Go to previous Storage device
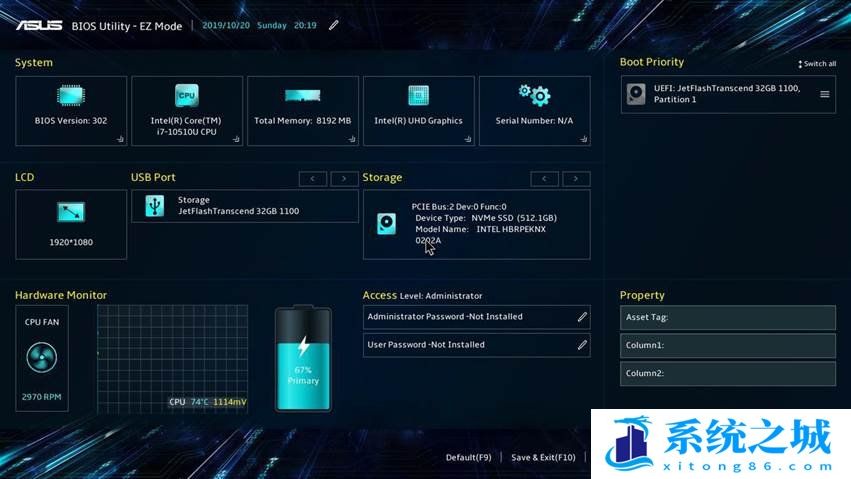 (x=544, y=178)
